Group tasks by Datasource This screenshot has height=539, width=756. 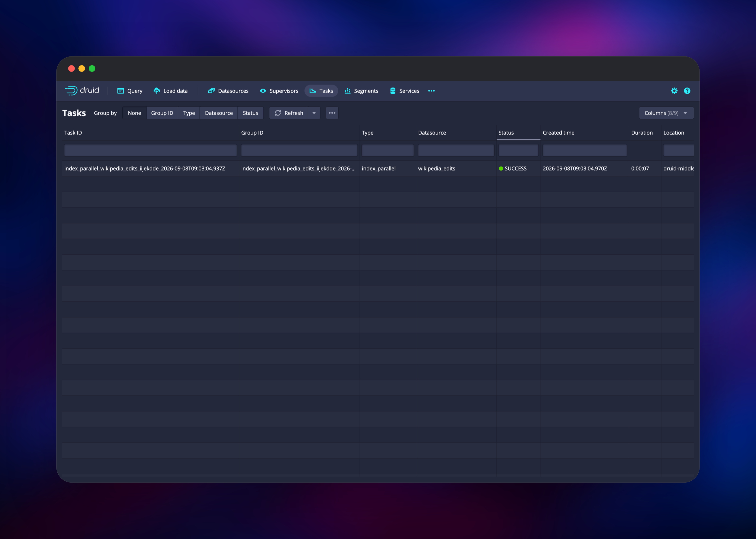[219, 113]
